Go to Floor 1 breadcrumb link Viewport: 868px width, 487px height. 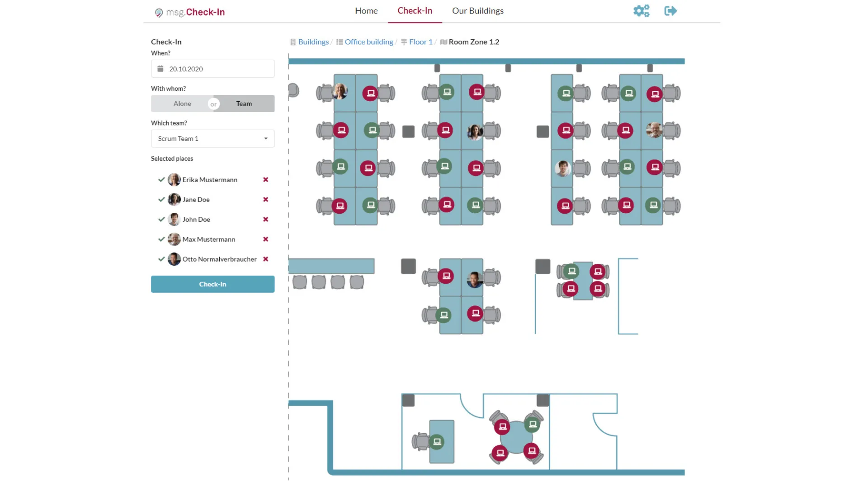click(420, 42)
